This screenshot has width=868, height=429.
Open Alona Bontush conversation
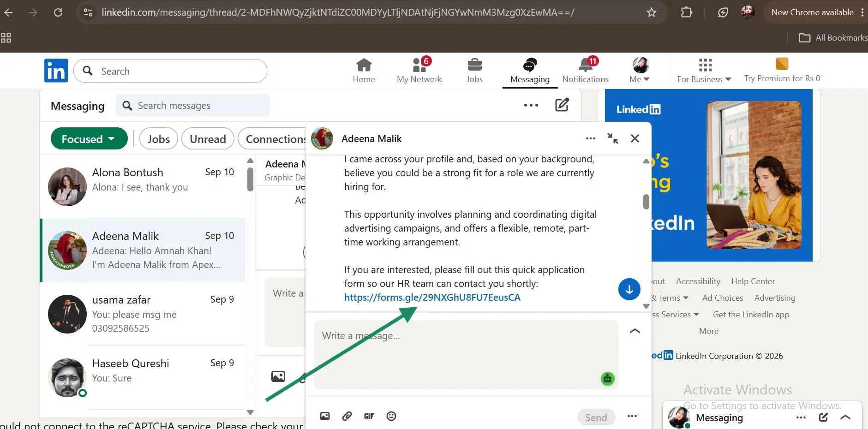point(143,187)
